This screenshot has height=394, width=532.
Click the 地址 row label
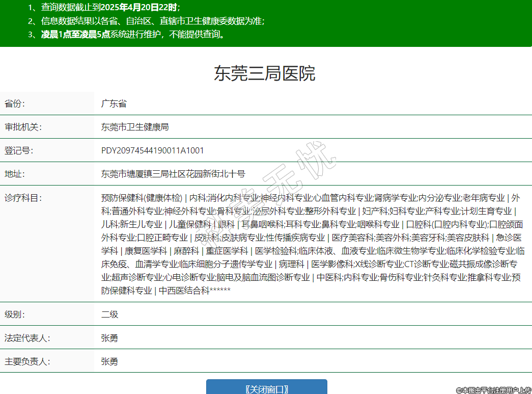click(15, 174)
